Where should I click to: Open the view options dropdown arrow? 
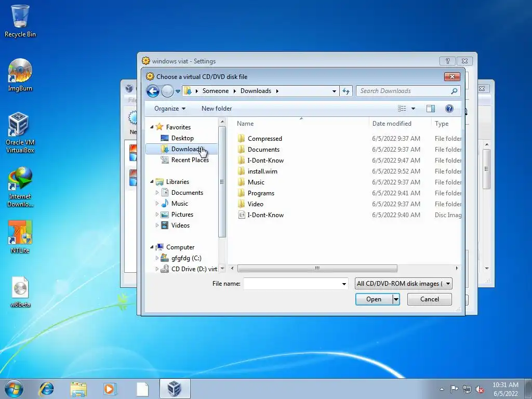(x=413, y=109)
